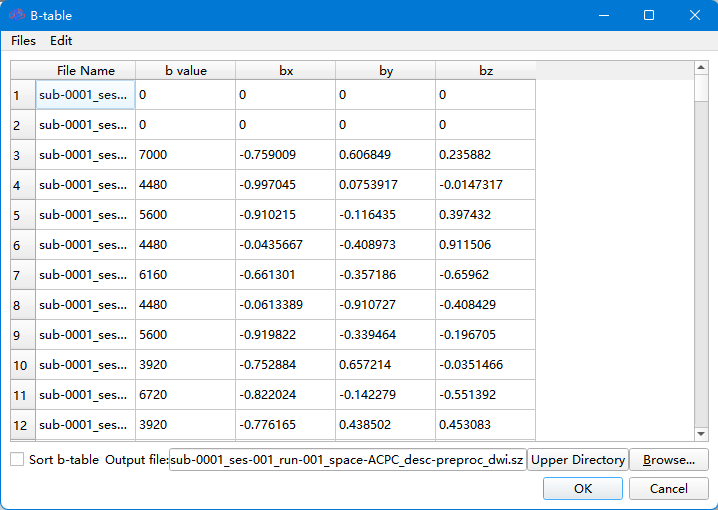
Task: Select bz cell -0.408429
Action: pos(485,305)
